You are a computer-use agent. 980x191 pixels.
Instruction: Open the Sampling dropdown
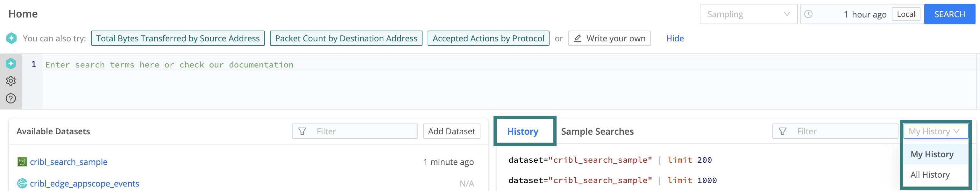pos(748,14)
